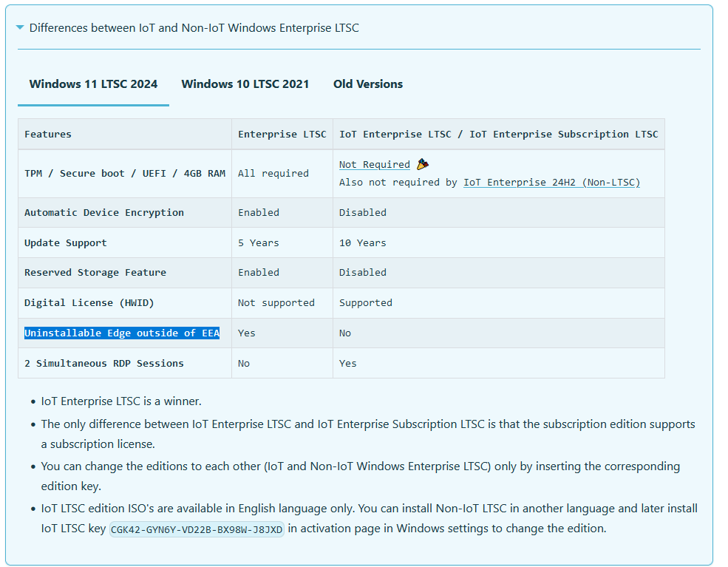Open IoT Enterprise 24H2 (Non-LTSC) link
The image size is (728, 567).
coord(551,182)
